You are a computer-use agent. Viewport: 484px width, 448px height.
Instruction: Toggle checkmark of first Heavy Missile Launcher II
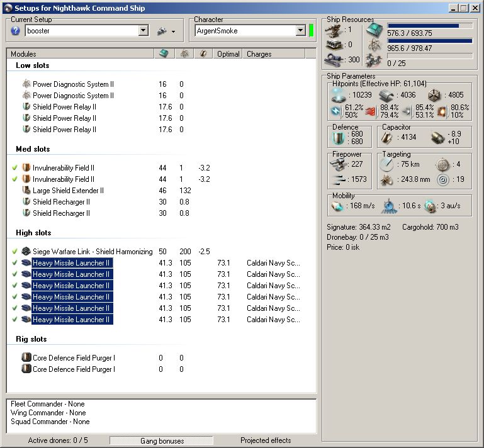click(14, 263)
